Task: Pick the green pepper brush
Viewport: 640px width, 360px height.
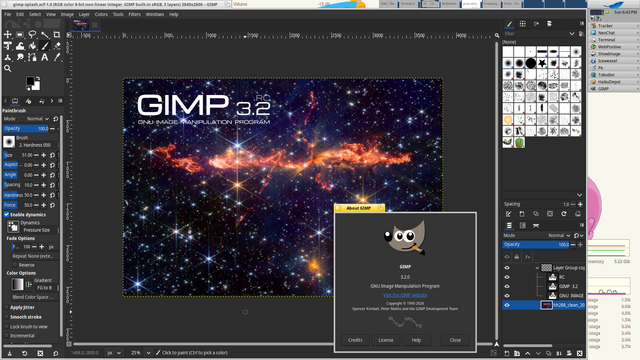Action: click(519, 142)
